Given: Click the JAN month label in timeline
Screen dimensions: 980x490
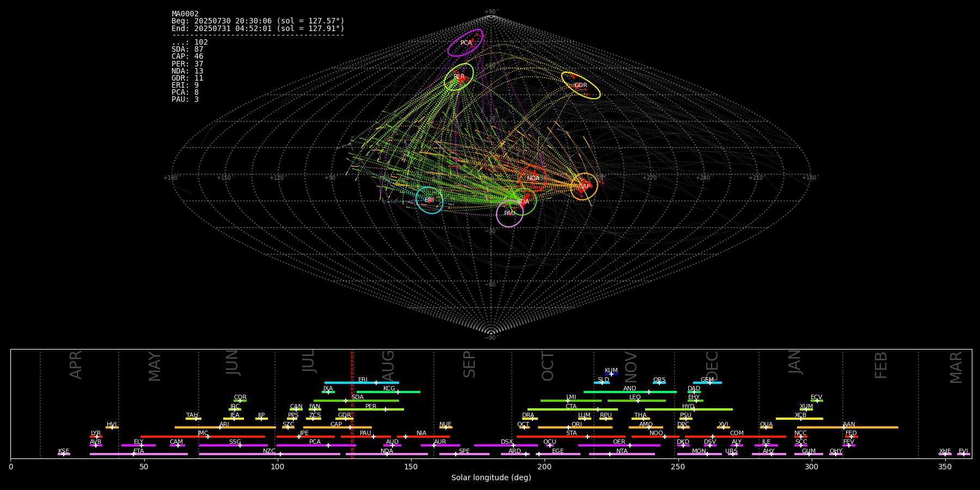Looking at the screenshot, I should click(x=794, y=362).
